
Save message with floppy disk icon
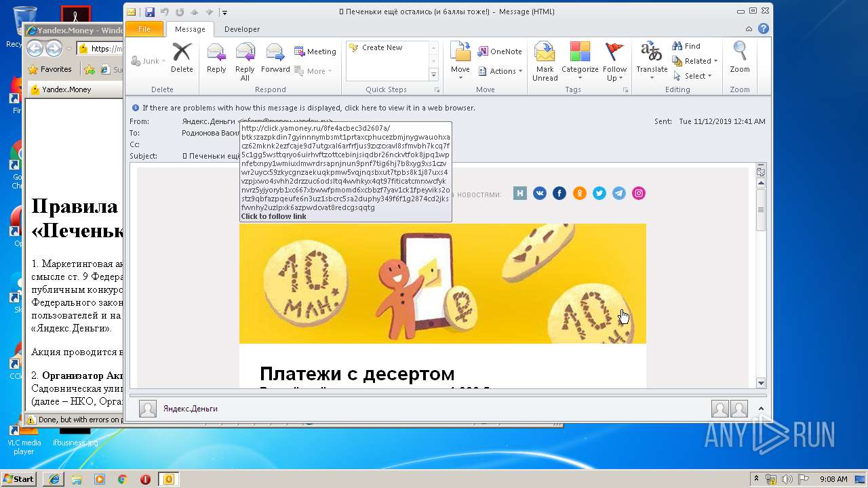tap(149, 12)
